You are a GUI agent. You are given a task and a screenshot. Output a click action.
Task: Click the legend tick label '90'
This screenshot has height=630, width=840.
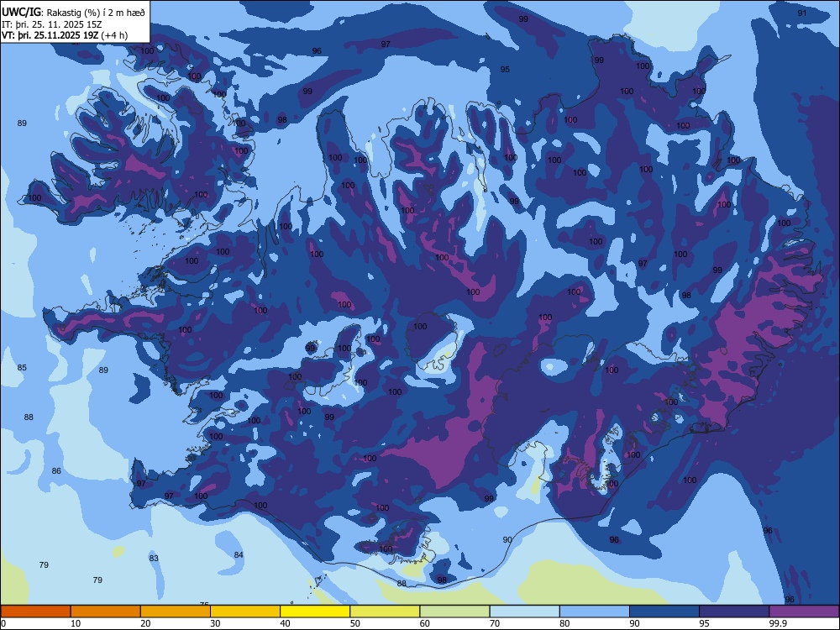[x=634, y=623]
